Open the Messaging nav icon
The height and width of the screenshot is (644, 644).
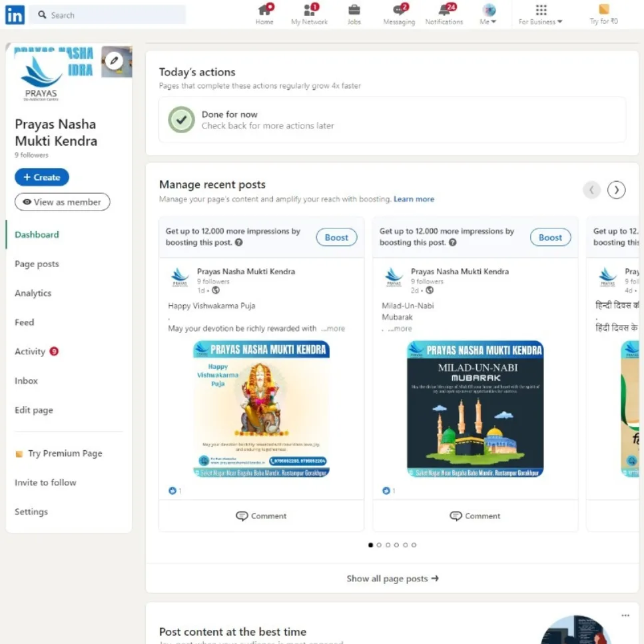coord(399,14)
